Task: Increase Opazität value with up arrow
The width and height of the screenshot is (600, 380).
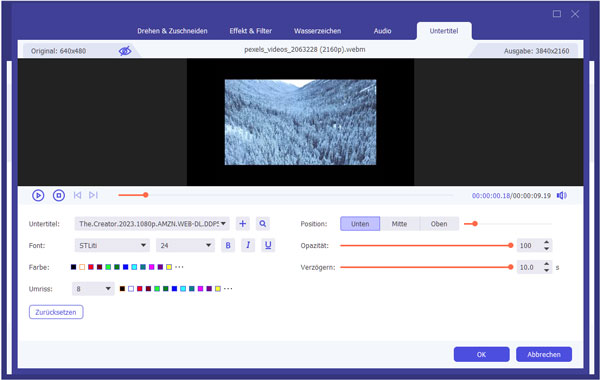Action: [x=546, y=242]
